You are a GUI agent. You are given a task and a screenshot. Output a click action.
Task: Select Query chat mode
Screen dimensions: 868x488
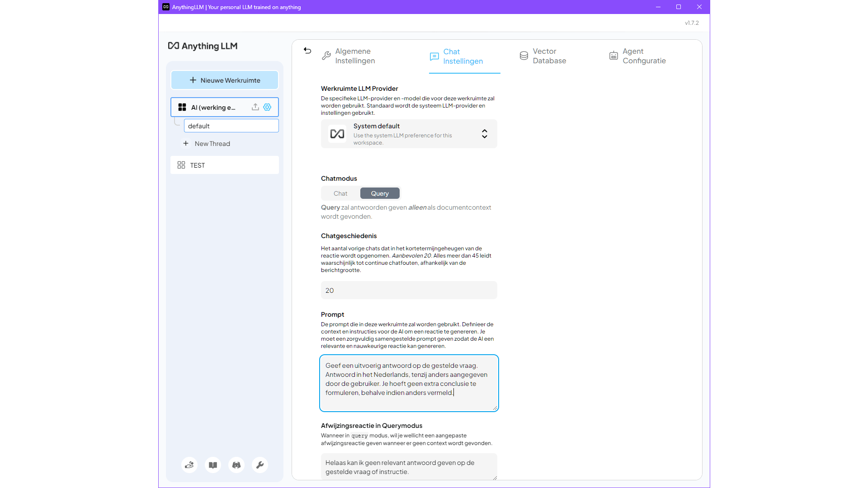click(x=380, y=193)
